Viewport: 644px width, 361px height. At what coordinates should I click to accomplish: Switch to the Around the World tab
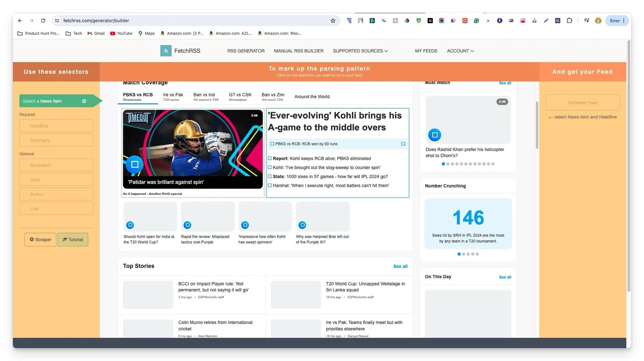pyautogui.click(x=312, y=97)
